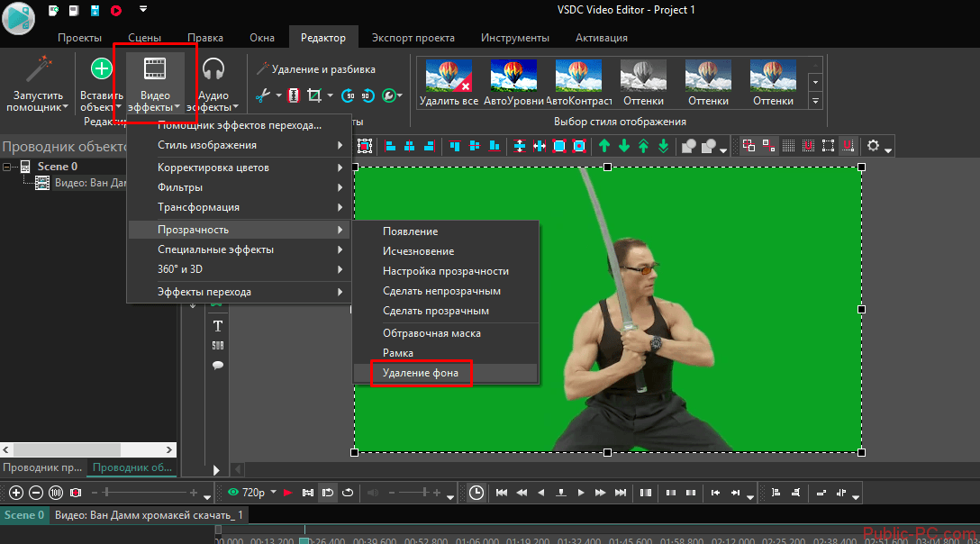Open the Окна ribbon tab
The height and width of the screenshot is (544, 980).
click(262, 38)
